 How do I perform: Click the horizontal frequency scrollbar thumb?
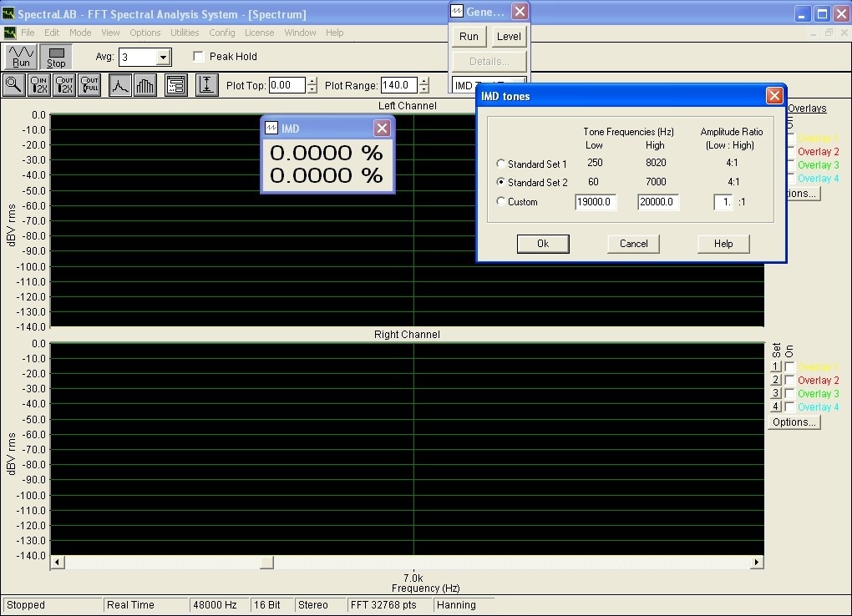(266, 563)
